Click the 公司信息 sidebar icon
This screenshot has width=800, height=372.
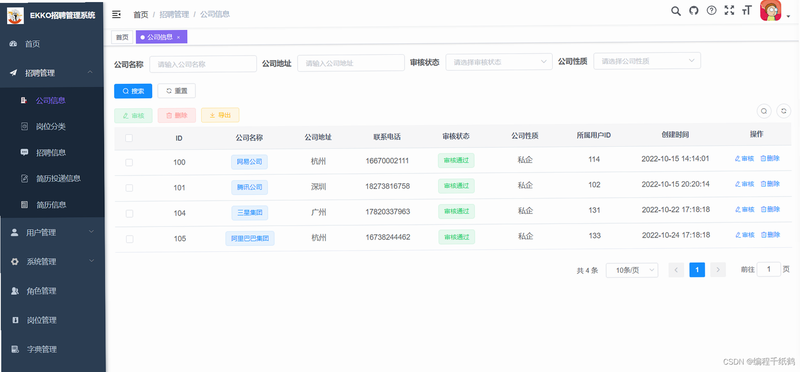pos(24,101)
